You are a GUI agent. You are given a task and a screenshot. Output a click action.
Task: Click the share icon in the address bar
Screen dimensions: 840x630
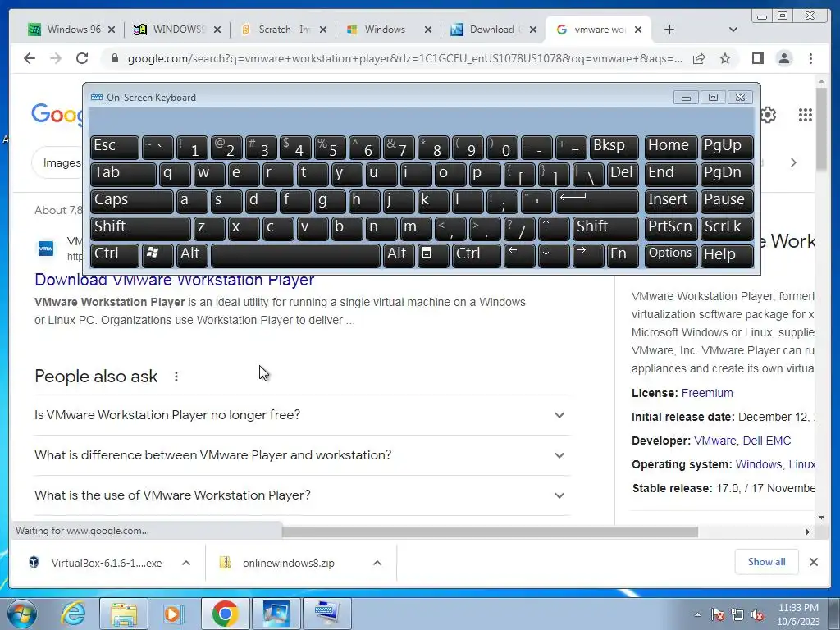tap(699, 58)
